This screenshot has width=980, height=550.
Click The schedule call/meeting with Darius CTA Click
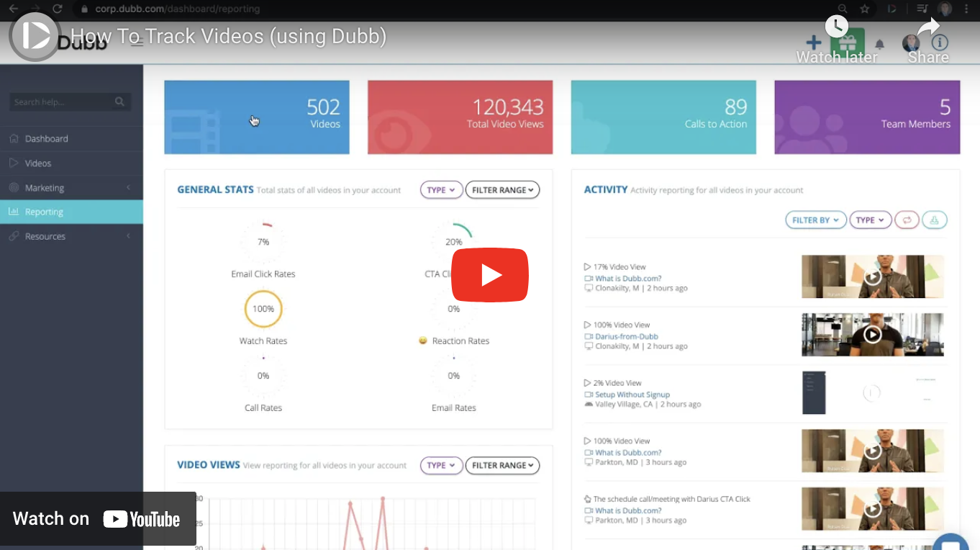tap(672, 499)
